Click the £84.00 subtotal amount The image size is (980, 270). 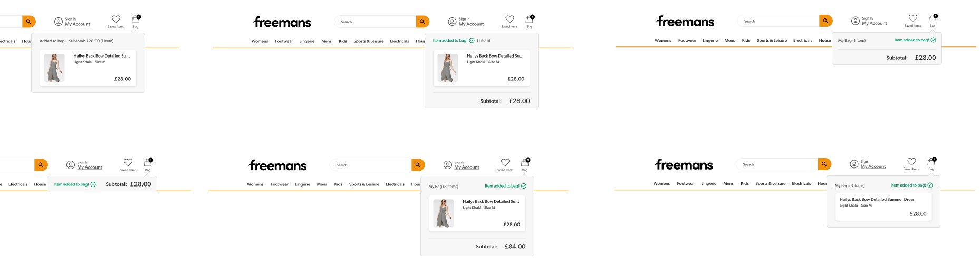coord(515,247)
